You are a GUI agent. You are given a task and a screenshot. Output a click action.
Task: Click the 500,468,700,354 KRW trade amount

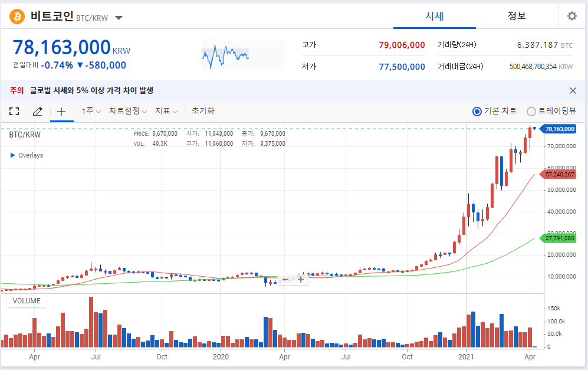click(x=541, y=67)
